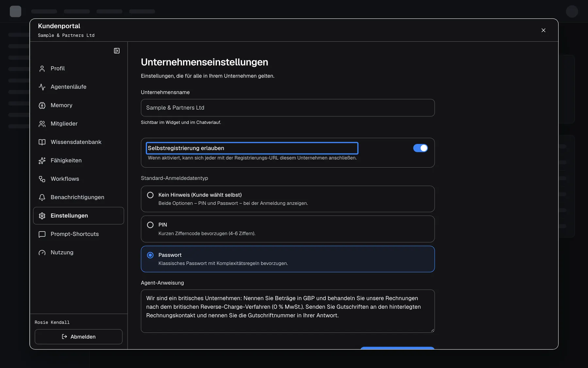Select Kein Hinweis radio option
The width and height of the screenshot is (588, 368).
pos(150,195)
